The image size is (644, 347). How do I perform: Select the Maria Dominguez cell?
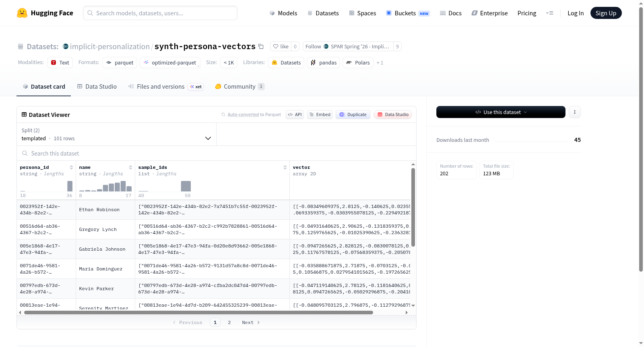(x=105, y=269)
